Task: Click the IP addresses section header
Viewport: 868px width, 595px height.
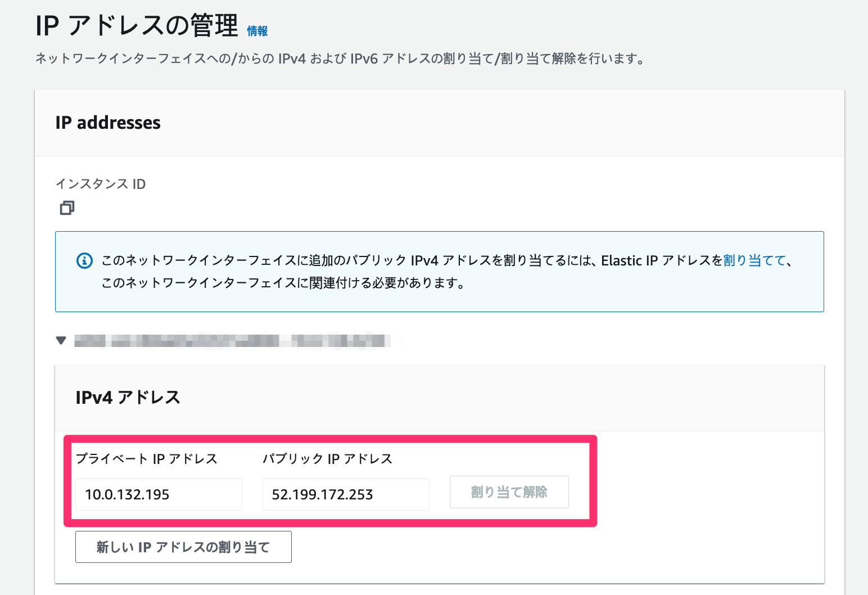Action: pos(108,123)
